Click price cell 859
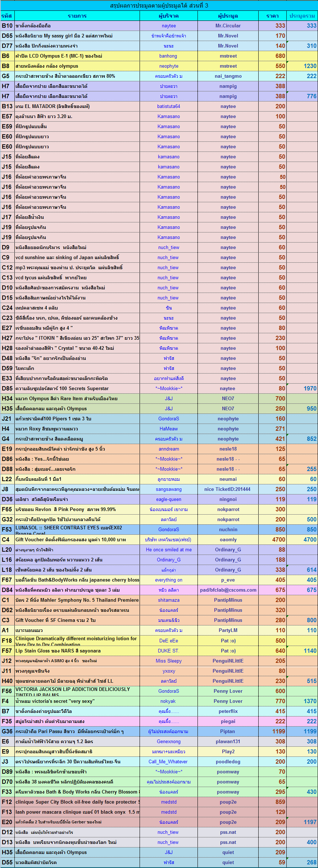This screenshot has height=868, width=318. pos(272,802)
